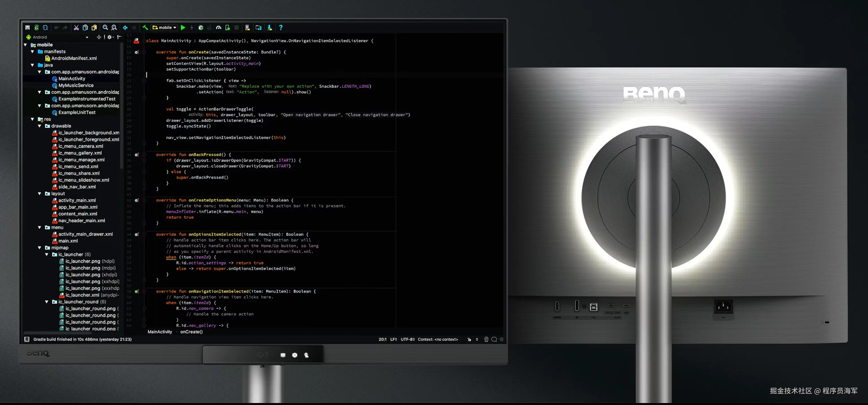Toggle the read-only lock icon in status bar
The image size is (868, 405).
pyautogui.click(x=469, y=339)
